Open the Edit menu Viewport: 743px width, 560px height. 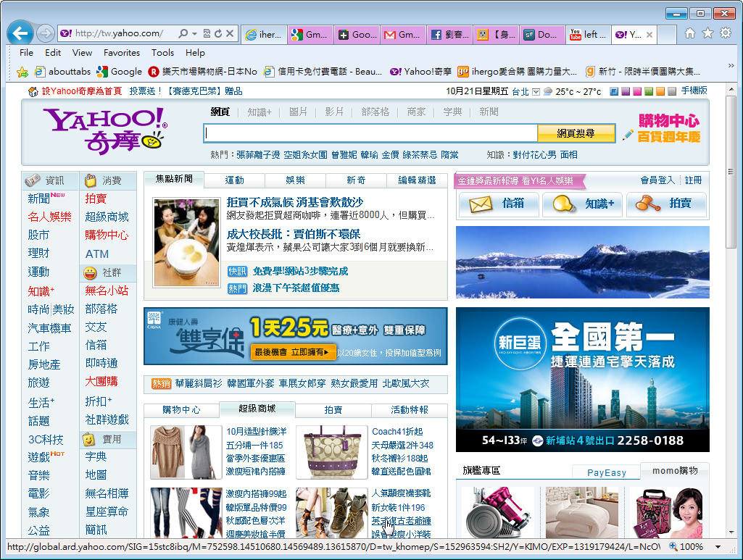[x=53, y=53]
